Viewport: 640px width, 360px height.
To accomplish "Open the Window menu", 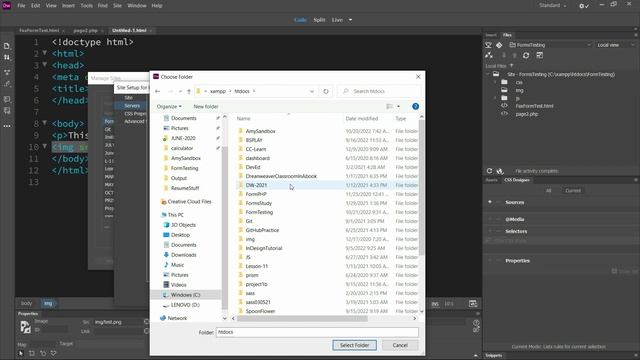I will 137,6.
